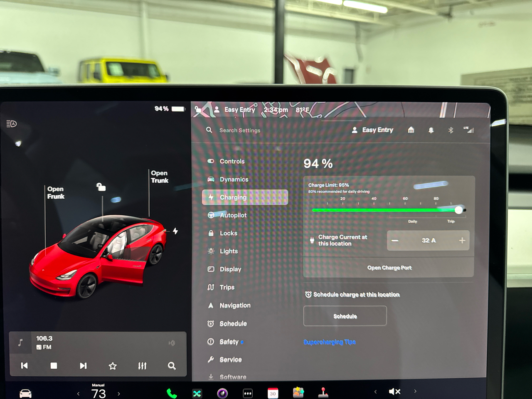Open the Supercharging Tips link
532x399 pixels.
click(330, 342)
